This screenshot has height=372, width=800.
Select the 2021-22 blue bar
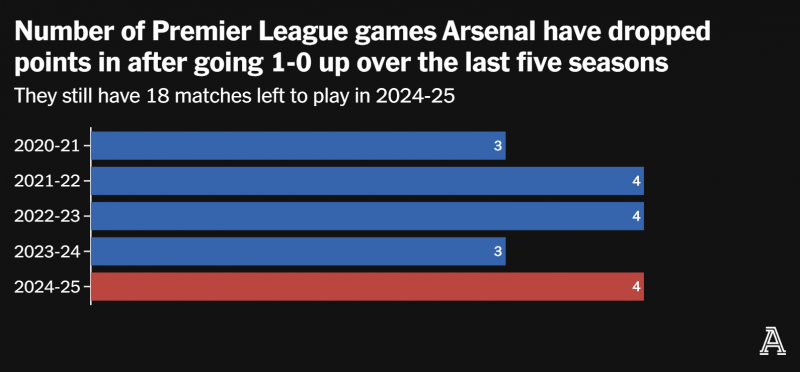pos(367,181)
